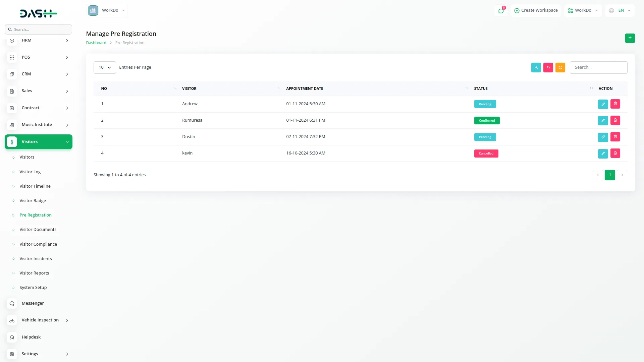Click the green add pre registration plus button
The image size is (644, 362).
pyautogui.click(x=630, y=38)
